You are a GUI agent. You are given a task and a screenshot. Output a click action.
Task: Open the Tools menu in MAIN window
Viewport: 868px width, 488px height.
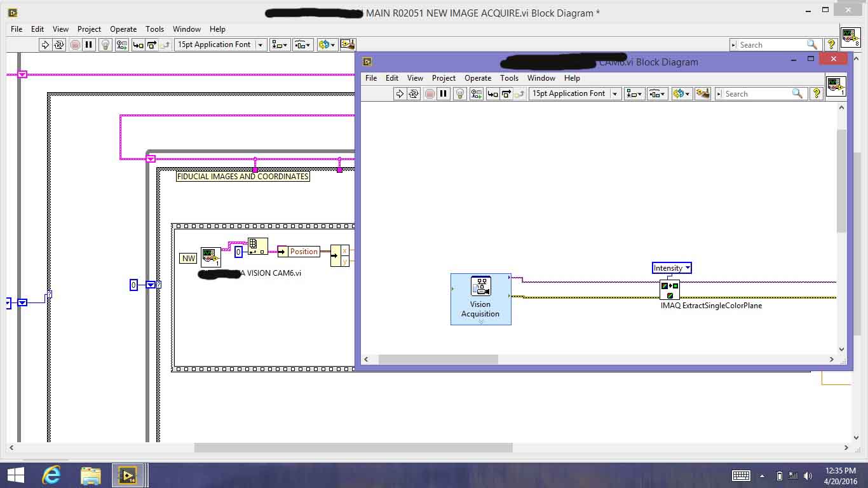154,29
